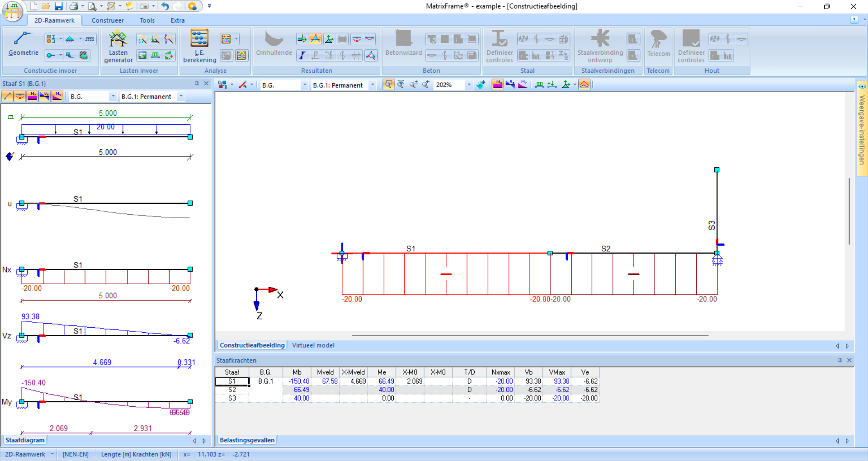Open the Geometrie input tool
The width and height of the screenshot is (868, 461).
(x=23, y=44)
